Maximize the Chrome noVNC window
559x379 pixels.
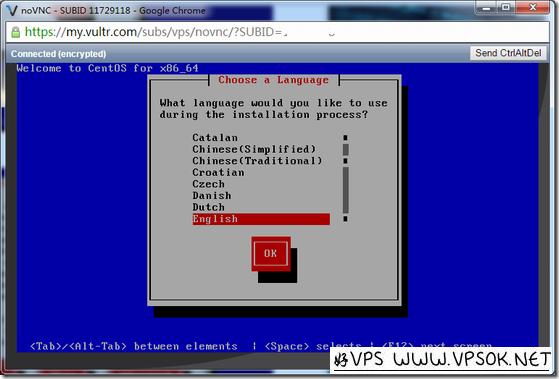pos(506,7)
